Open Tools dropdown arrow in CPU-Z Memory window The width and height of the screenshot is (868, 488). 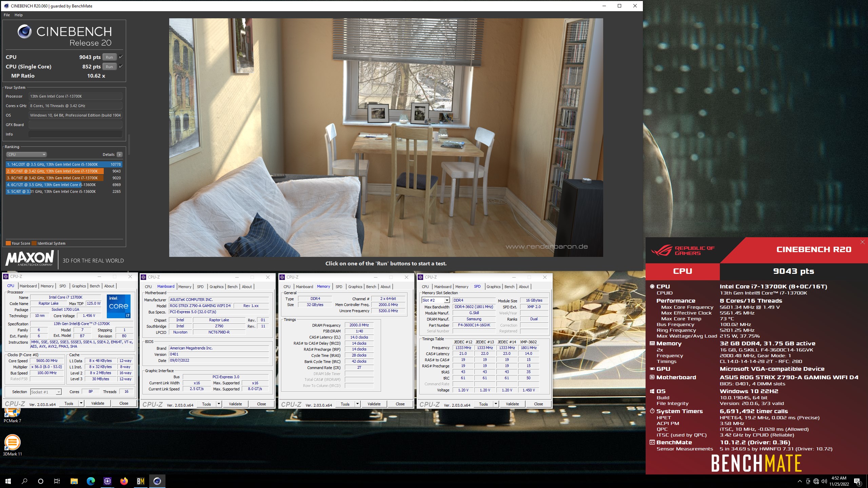tap(357, 404)
